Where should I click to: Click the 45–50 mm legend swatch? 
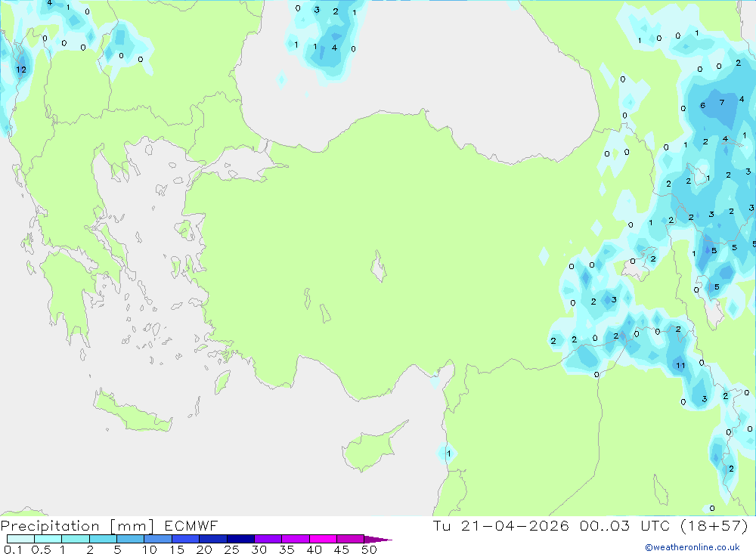pyautogui.click(x=350, y=539)
